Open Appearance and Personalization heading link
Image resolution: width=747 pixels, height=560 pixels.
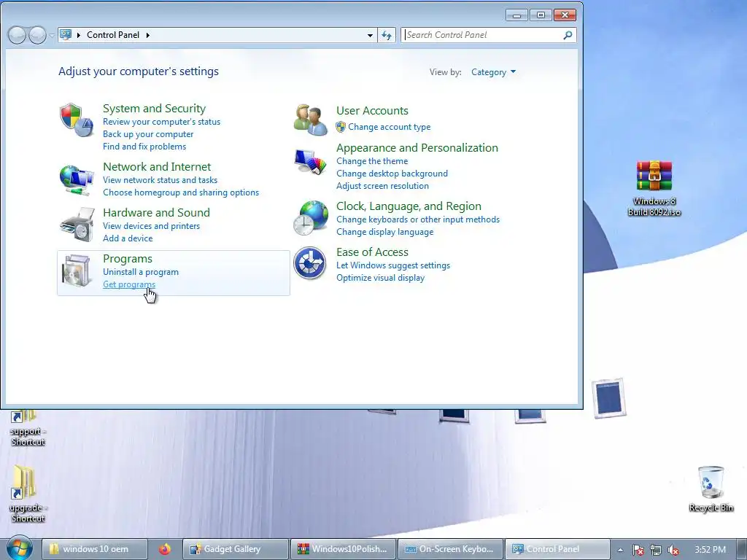click(x=417, y=147)
